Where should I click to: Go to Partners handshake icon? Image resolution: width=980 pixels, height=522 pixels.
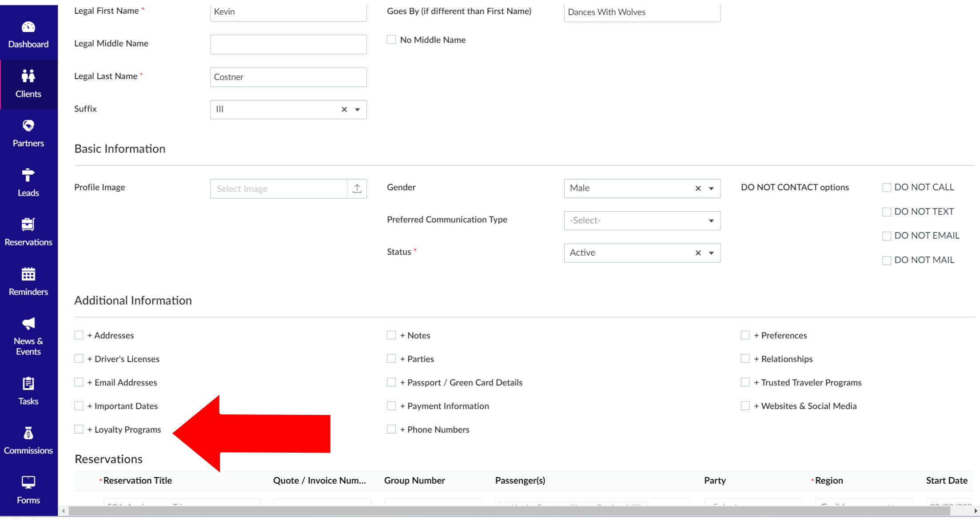(x=28, y=126)
